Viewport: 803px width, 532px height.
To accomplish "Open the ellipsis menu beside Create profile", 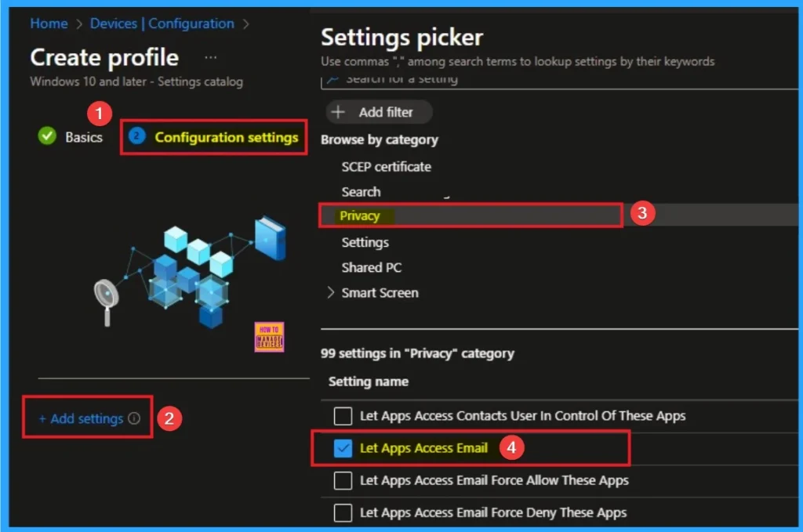I will coord(210,58).
